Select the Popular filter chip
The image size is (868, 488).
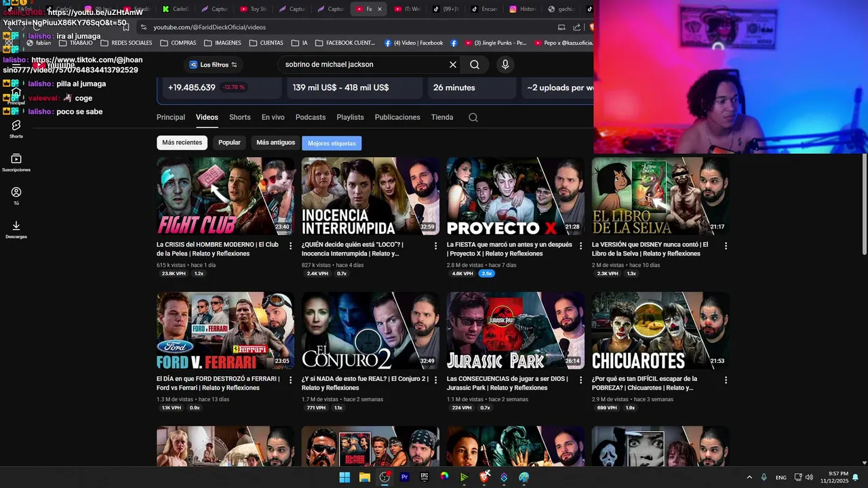coord(229,142)
